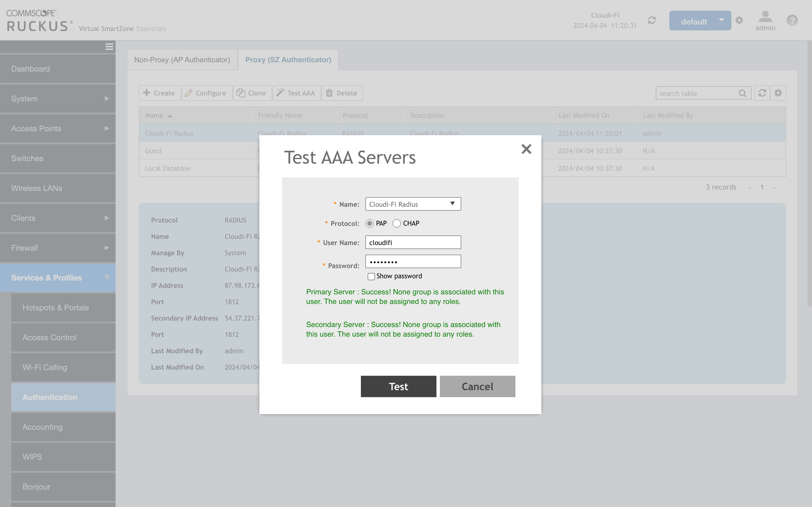The height and width of the screenshot is (507, 812).
Task: Click the search magnifier icon
Action: pyautogui.click(x=743, y=93)
